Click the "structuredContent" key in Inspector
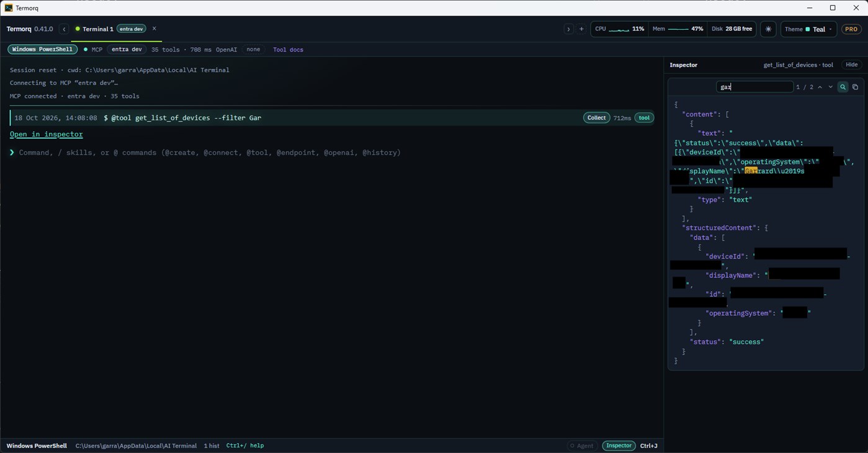Image resolution: width=868 pixels, height=453 pixels. pos(718,228)
